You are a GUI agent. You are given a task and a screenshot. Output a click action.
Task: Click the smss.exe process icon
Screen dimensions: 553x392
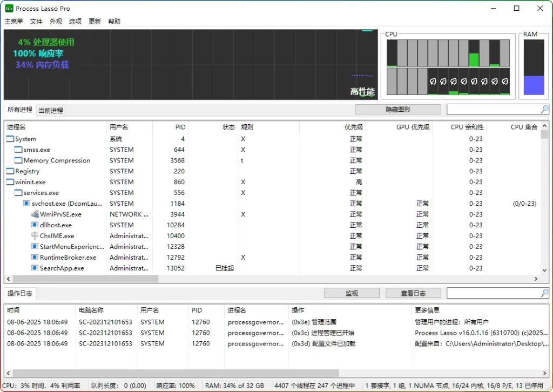(18, 150)
